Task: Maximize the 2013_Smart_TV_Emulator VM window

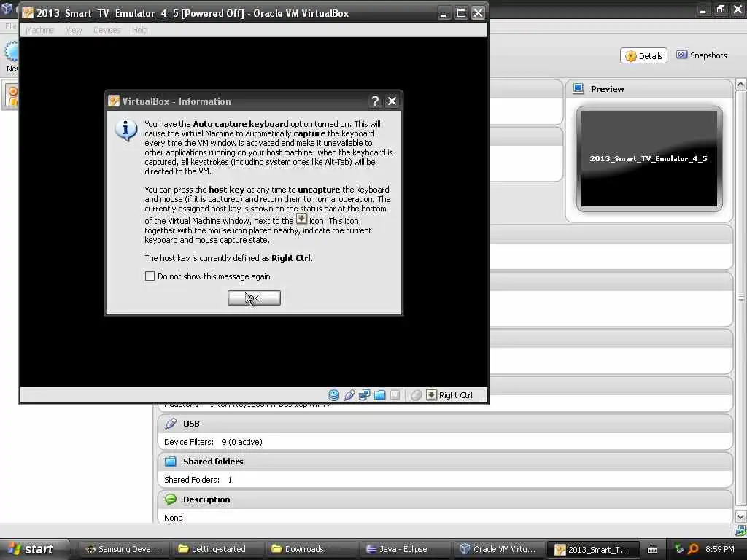Action: (461, 13)
